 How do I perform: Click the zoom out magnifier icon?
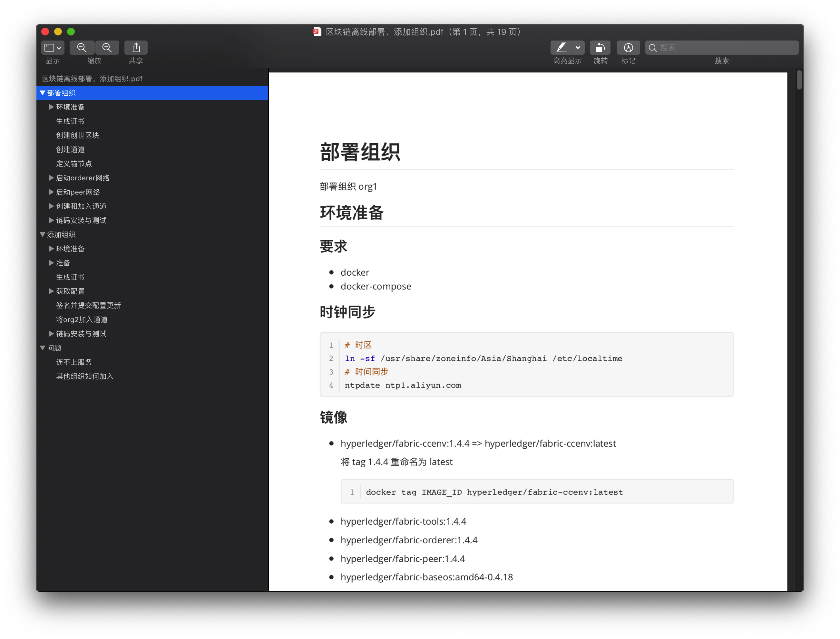coord(82,48)
